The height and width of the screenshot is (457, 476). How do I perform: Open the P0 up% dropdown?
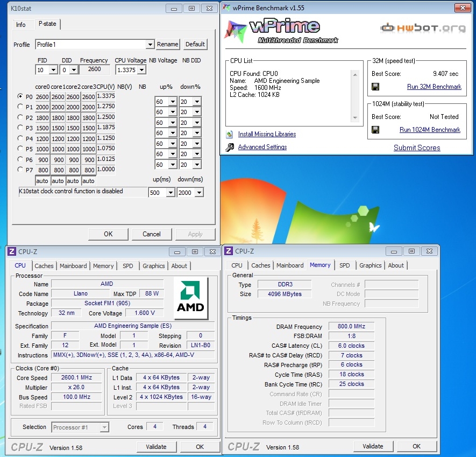click(173, 102)
